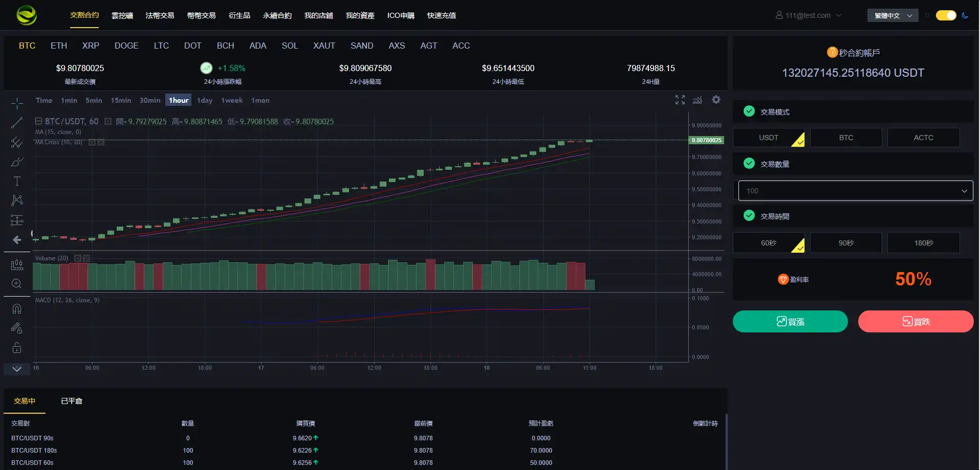Select the 1day chart interval

point(205,100)
